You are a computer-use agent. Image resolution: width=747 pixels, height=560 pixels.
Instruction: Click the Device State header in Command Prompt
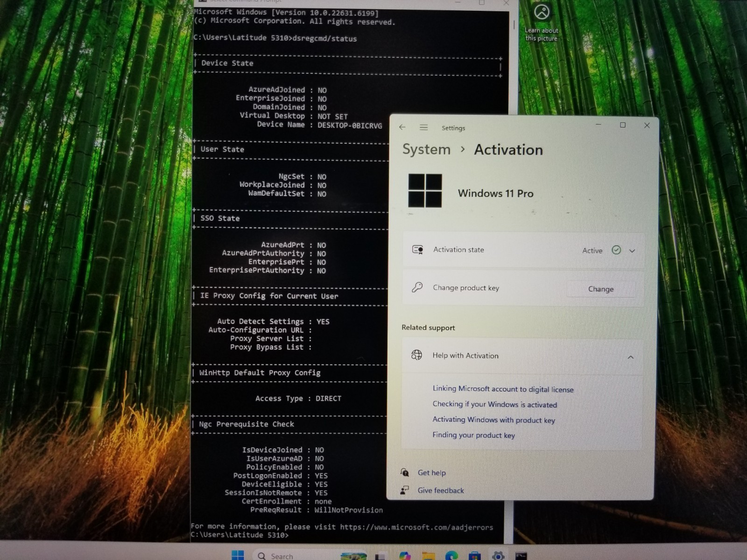coord(227,63)
